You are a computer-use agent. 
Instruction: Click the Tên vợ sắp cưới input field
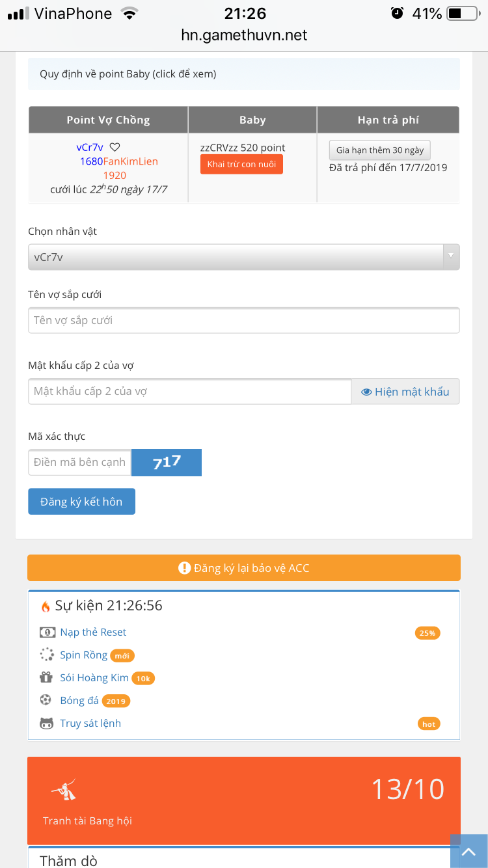tap(243, 321)
